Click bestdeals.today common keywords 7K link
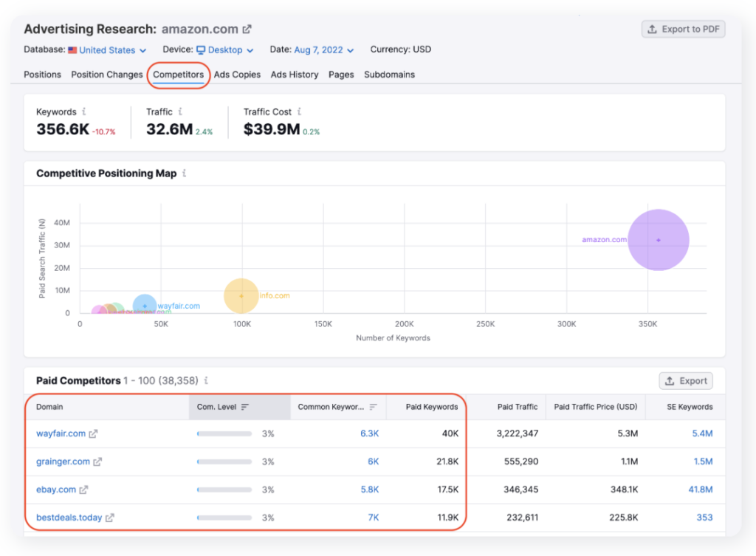 [x=373, y=518]
